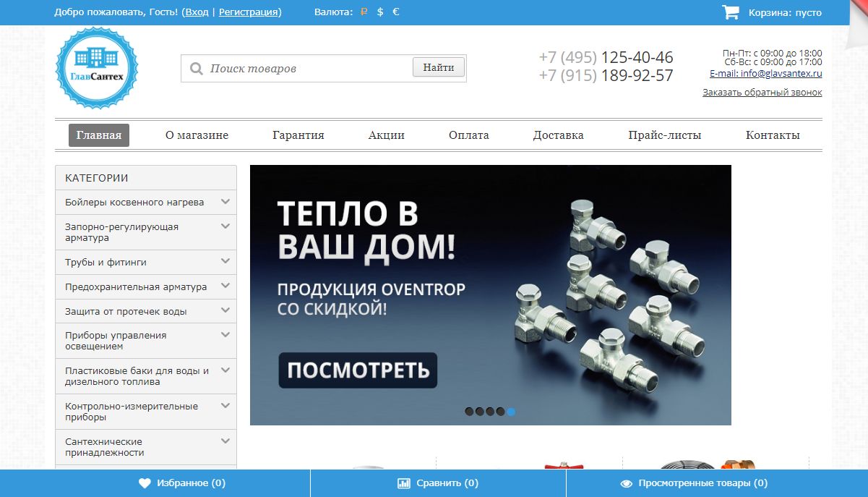Viewport: 868px width, 497px height.
Task: Expand Предохранительная арматура chevron
Action: (x=225, y=286)
